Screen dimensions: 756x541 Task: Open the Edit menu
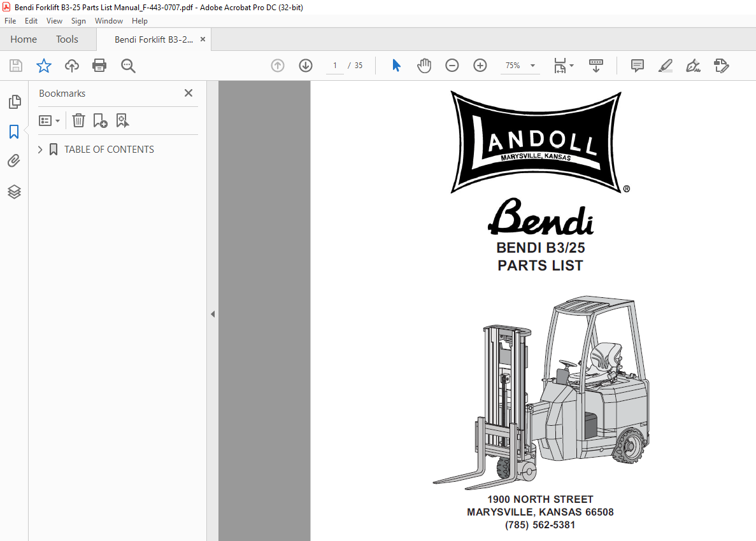(x=31, y=21)
